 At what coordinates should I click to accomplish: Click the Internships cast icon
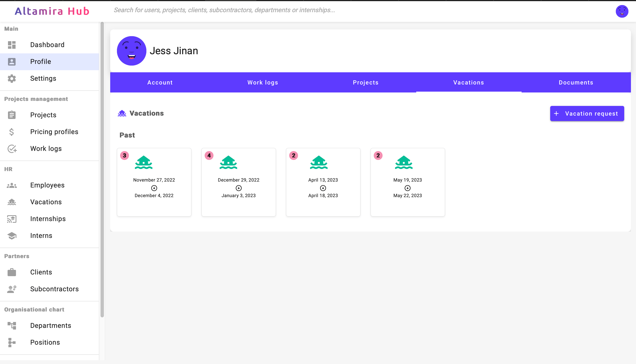(12, 219)
